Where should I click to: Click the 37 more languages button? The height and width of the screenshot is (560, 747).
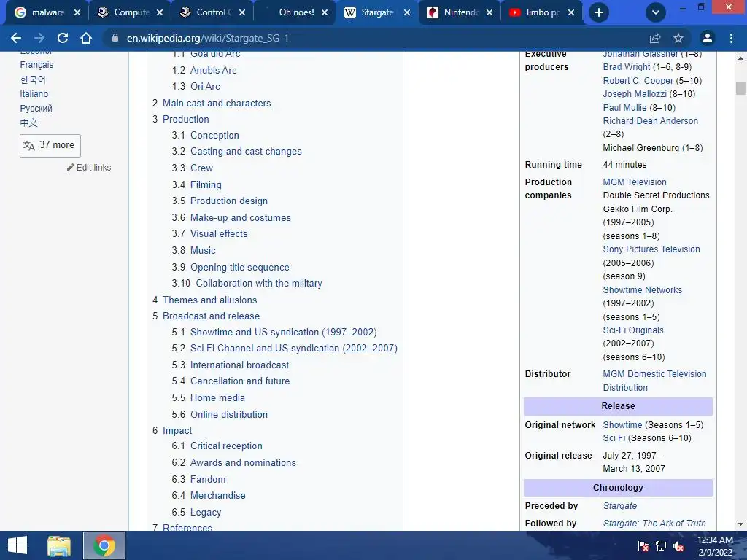click(50, 145)
